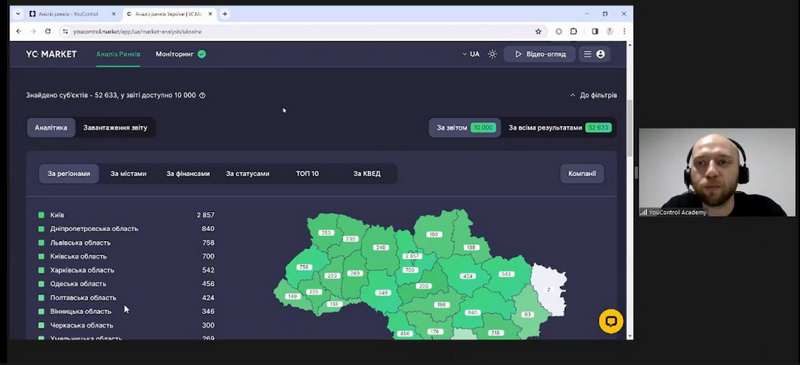The height and width of the screenshot is (365, 800).
Task: Open the Chrome three-dot menu
Action: click(x=624, y=31)
